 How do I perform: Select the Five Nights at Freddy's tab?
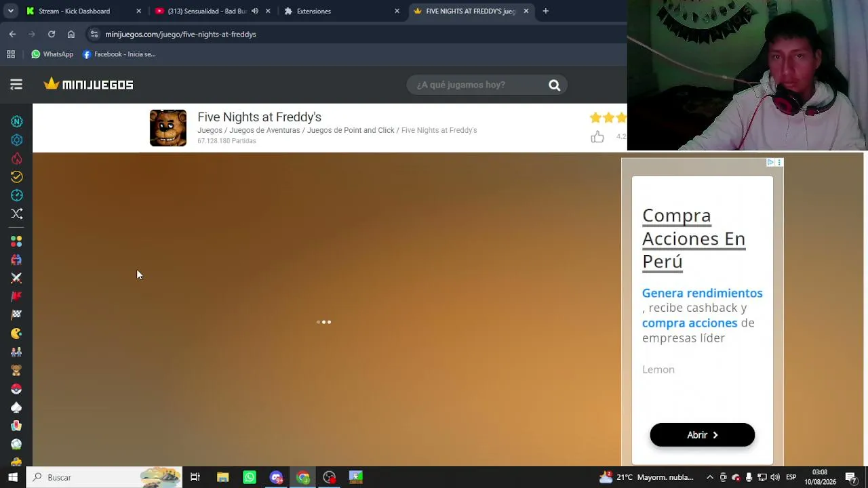471,11
